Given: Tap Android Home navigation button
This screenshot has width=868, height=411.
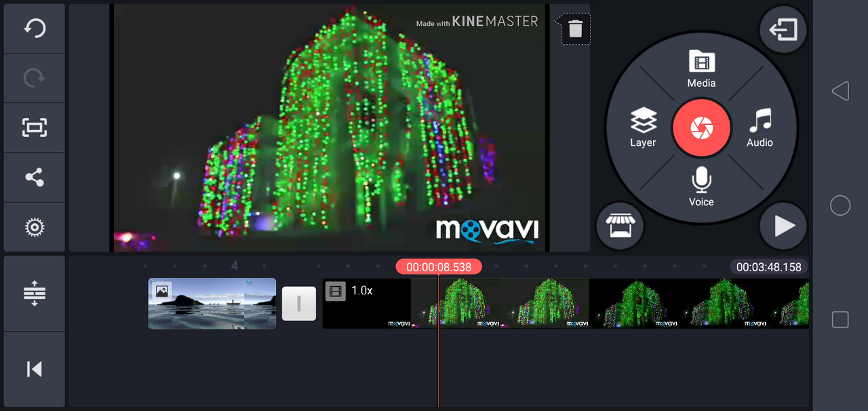Looking at the screenshot, I should point(840,206).
